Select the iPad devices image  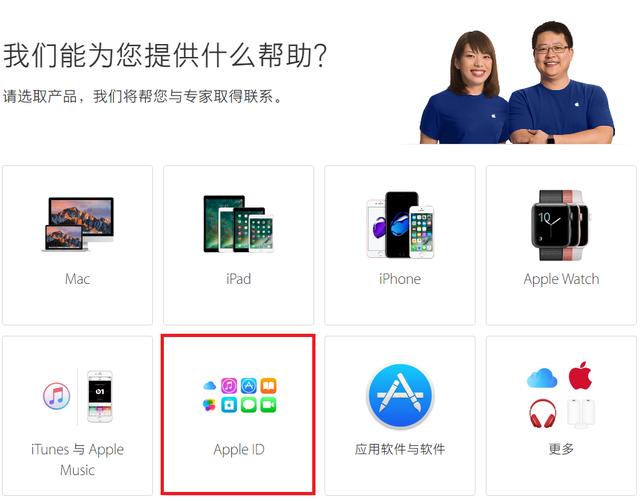point(239,224)
